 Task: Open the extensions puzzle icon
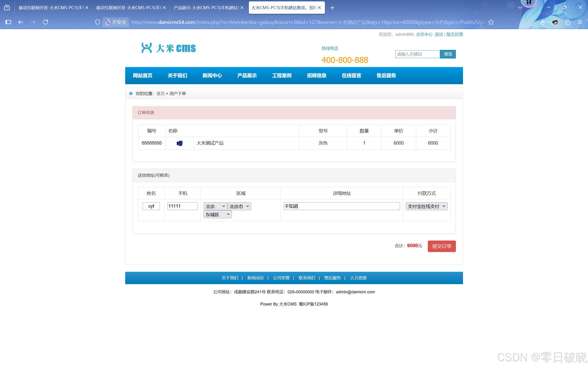[568, 22]
